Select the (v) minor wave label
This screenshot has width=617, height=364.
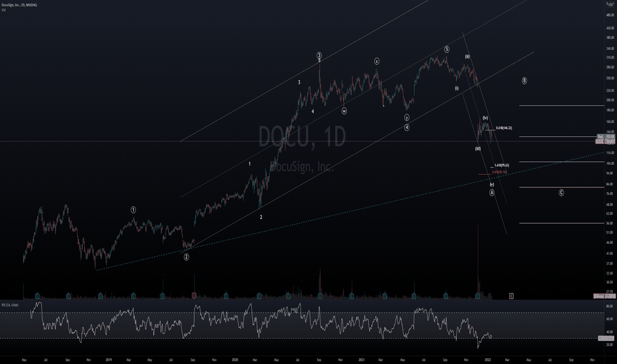[492, 185]
